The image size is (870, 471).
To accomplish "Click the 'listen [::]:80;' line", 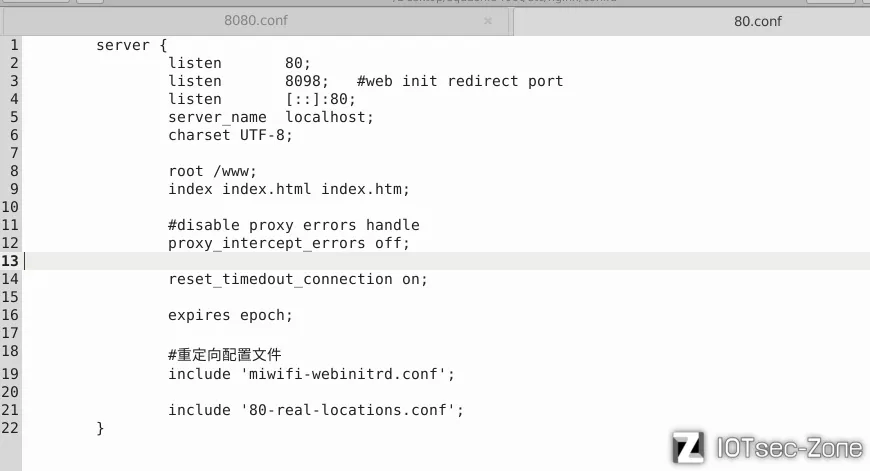I will pyautogui.click(x=262, y=99).
